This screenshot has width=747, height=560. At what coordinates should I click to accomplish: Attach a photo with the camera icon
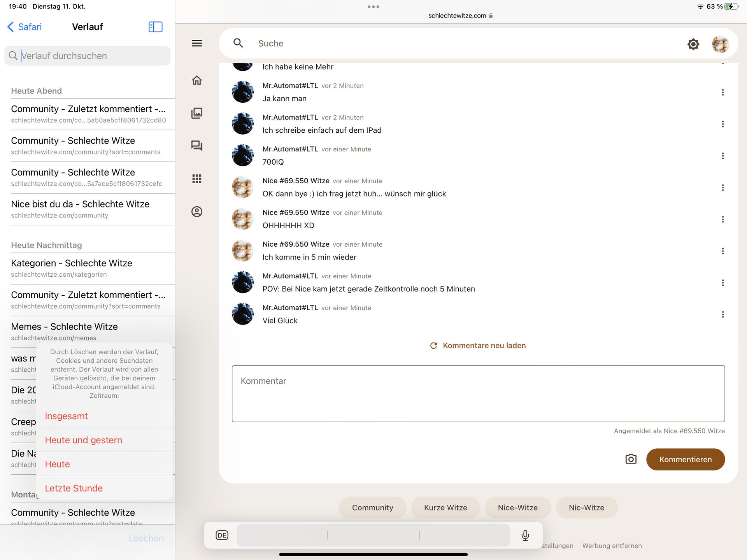[x=631, y=459]
